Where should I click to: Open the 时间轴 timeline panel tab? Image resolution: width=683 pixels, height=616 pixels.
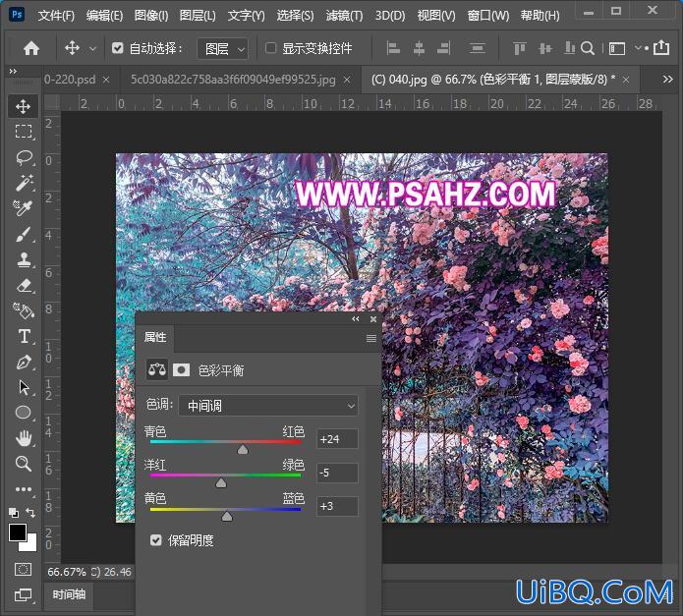point(69,594)
